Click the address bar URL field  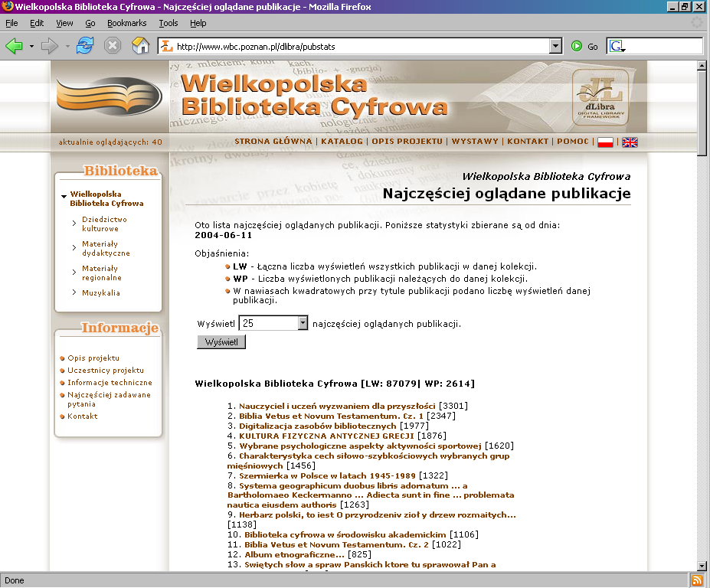point(361,46)
